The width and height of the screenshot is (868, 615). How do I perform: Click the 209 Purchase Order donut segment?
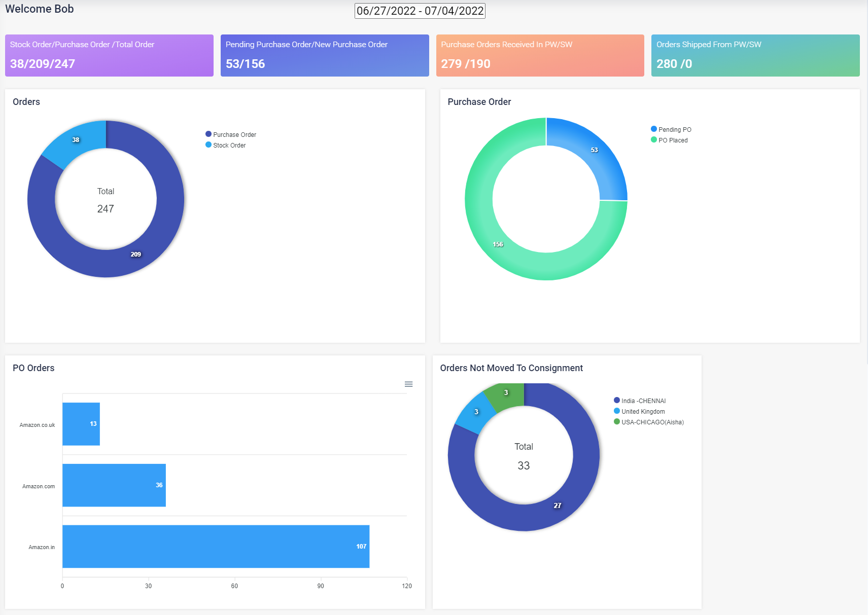[x=136, y=255]
